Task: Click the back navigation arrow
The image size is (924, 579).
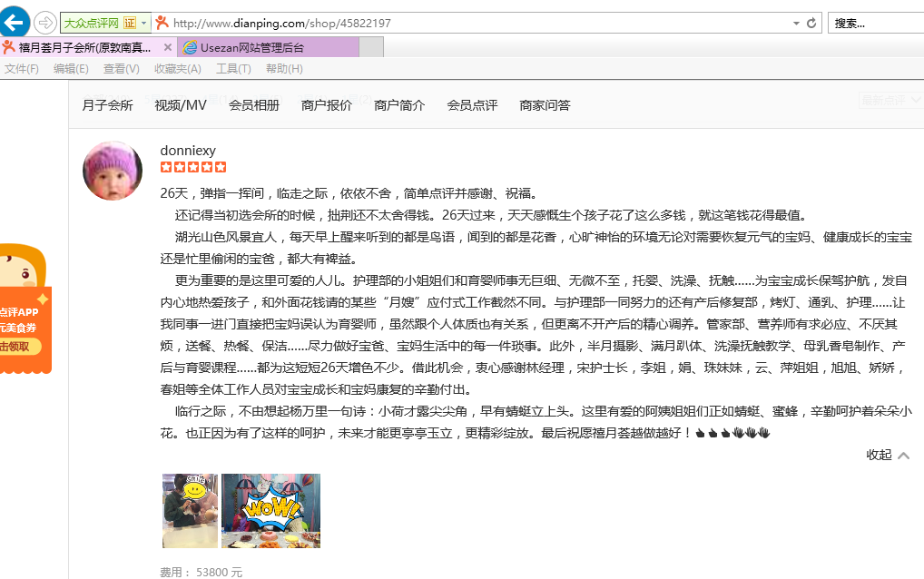Action: click(14, 21)
